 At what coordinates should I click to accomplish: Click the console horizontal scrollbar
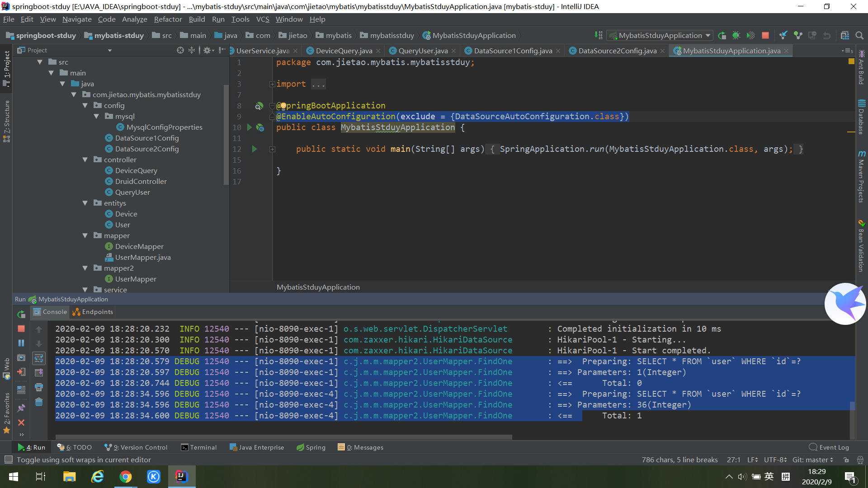(x=284, y=437)
